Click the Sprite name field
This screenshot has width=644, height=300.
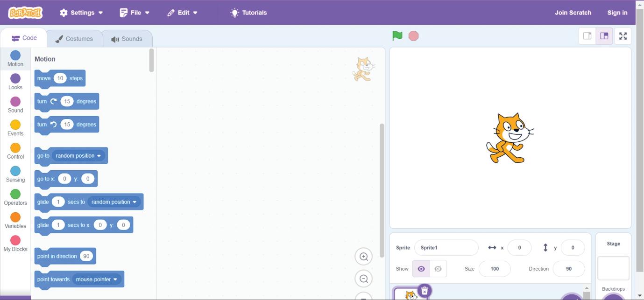[x=446, y=248]
